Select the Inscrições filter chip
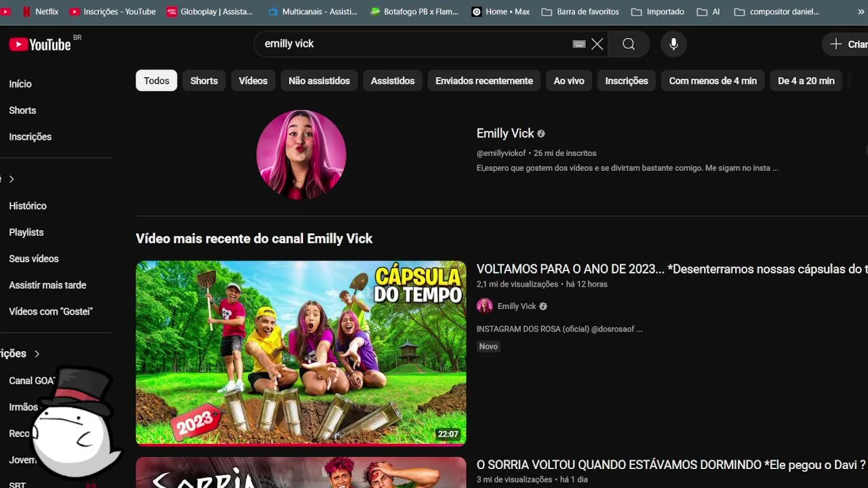 [x=627, y=81]
